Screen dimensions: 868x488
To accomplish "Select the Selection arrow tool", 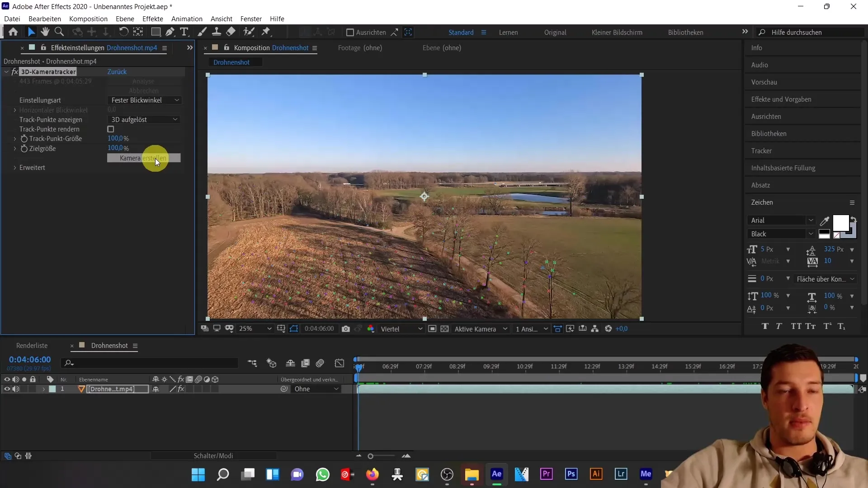I will coord(31,32).
